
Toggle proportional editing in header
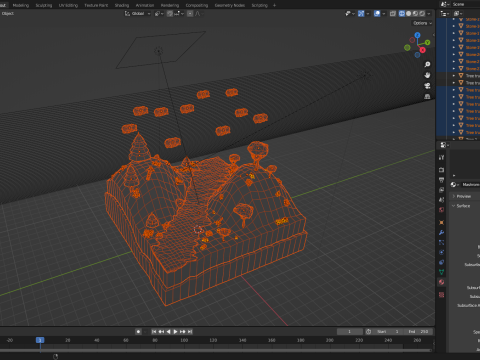click(190, 14)
